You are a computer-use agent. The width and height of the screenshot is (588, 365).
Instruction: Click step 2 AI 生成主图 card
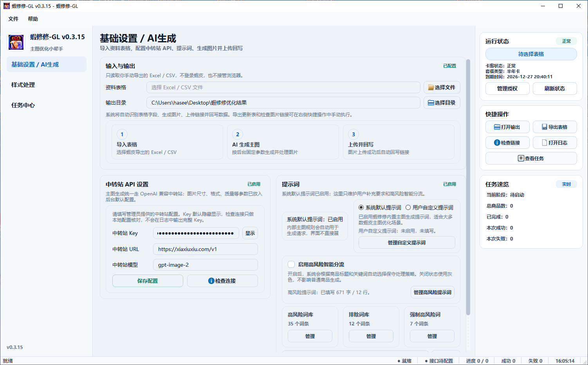(x=283, y=142)
